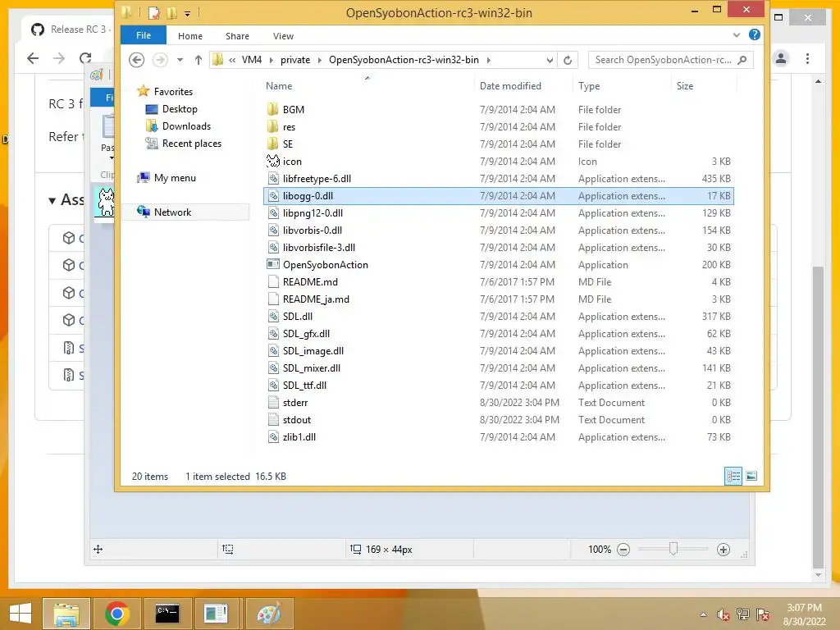
Task: Expand VM4 breadcrumb arrow
Action: pos(271,60)
